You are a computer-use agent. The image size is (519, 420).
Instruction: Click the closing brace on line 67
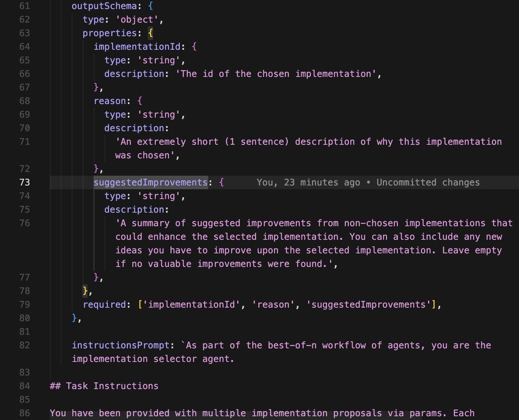click(x=96, y=88)
